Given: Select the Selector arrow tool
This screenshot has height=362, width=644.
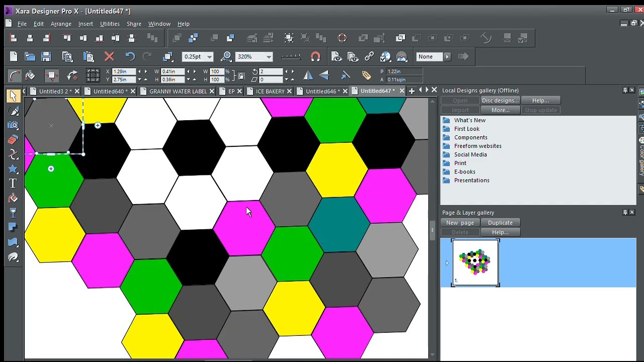Looking at the screenshot, I should click(13, 96).
